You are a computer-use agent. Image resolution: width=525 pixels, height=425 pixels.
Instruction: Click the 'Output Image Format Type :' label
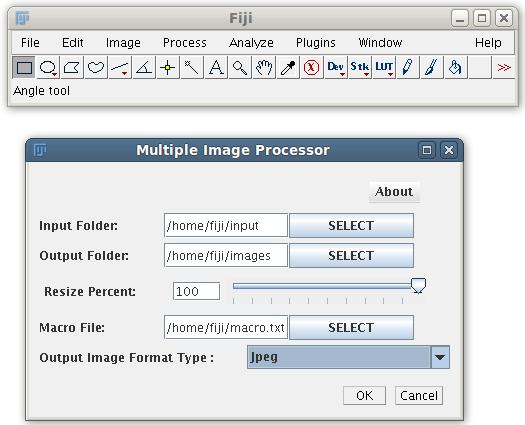tap(127, 358)
